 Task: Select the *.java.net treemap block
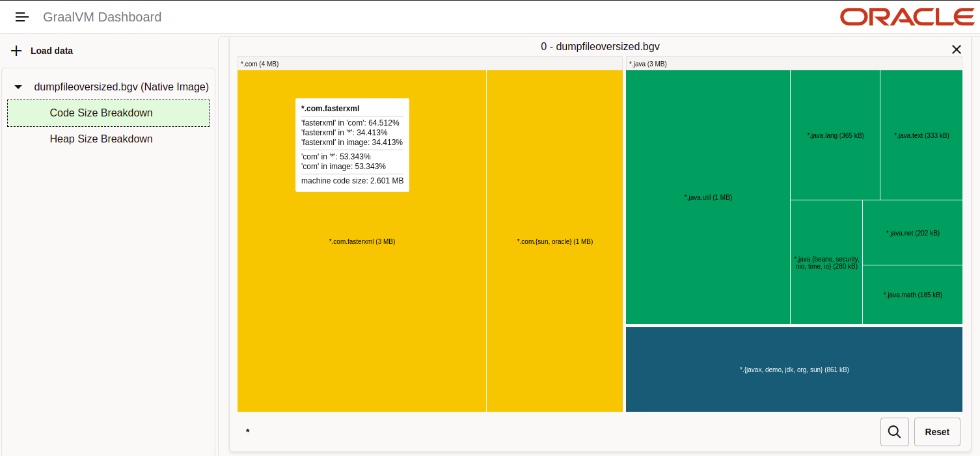(912, 233)
